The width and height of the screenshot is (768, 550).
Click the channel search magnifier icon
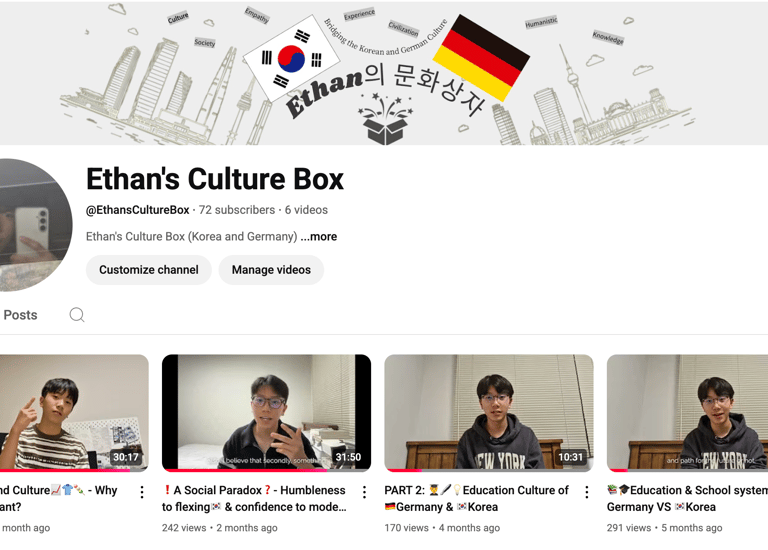[77, 315]
